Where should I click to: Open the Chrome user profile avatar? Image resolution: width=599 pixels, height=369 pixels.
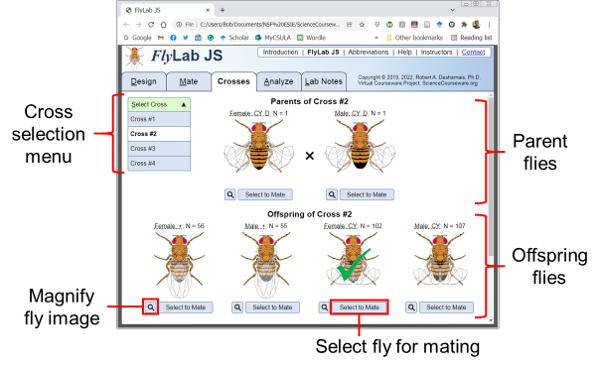point(476,24)
